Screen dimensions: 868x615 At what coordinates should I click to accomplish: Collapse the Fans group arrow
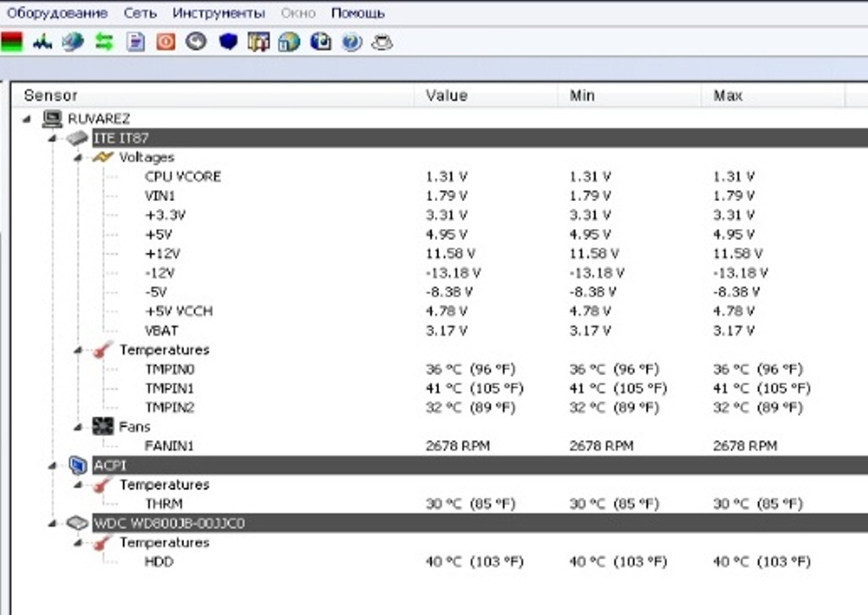click(x=78, y=427)
